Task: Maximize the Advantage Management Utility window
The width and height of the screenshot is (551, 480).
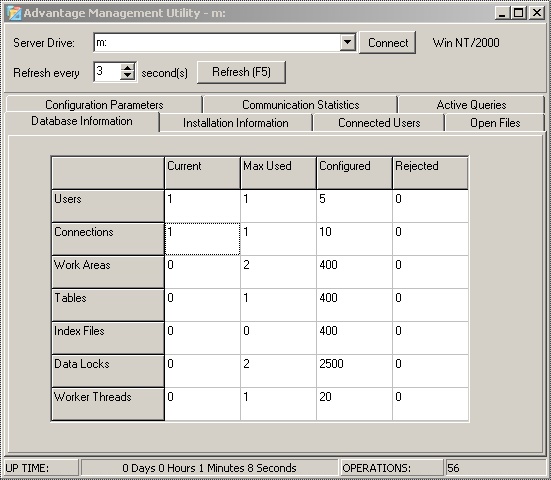Action: tap(519, 13)
